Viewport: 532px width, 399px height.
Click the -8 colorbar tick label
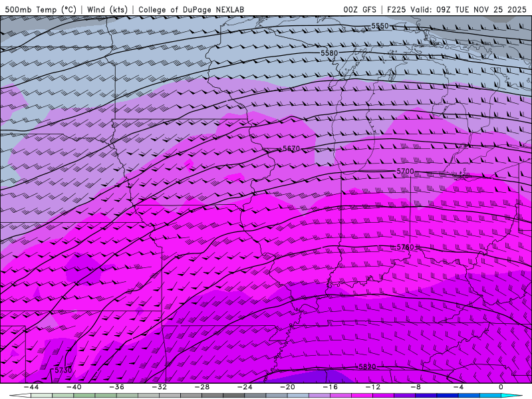[x=416, y=387]
